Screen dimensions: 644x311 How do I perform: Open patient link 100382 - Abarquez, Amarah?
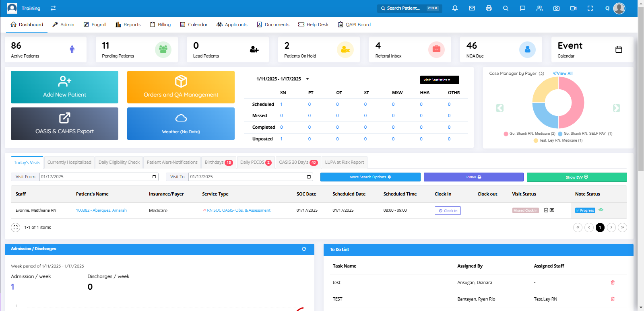pos(101,210)
